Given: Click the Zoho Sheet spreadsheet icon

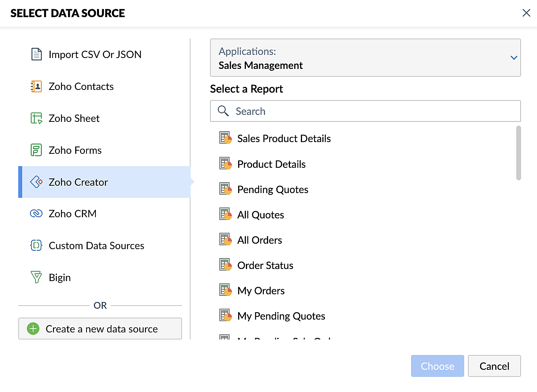Looking at the screenshot, I should (x=36, y=118).
